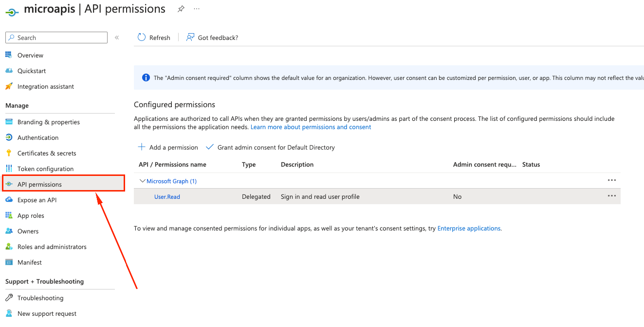
Task: Click 'Sign in and read user profile' description
Action: click(320, 196)
